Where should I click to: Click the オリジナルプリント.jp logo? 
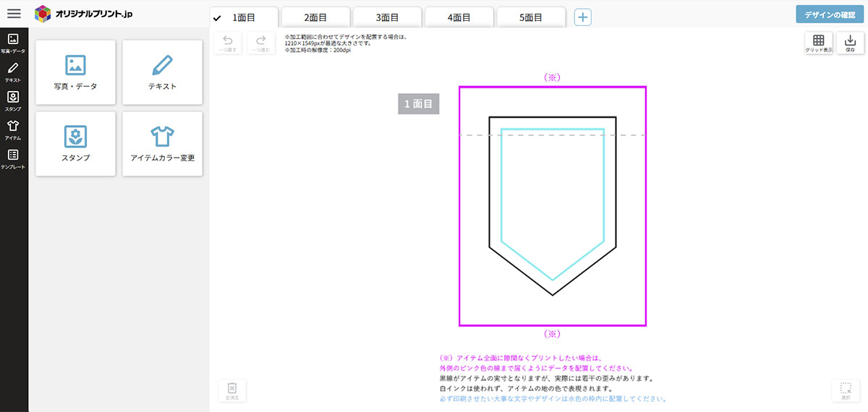click(x=84, y=13)
